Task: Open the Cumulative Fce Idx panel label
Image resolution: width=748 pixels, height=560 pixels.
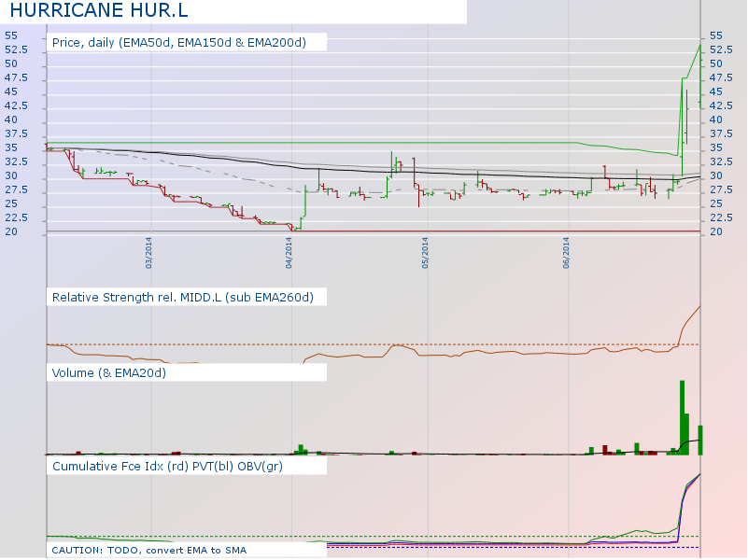Action: [168, 466]
